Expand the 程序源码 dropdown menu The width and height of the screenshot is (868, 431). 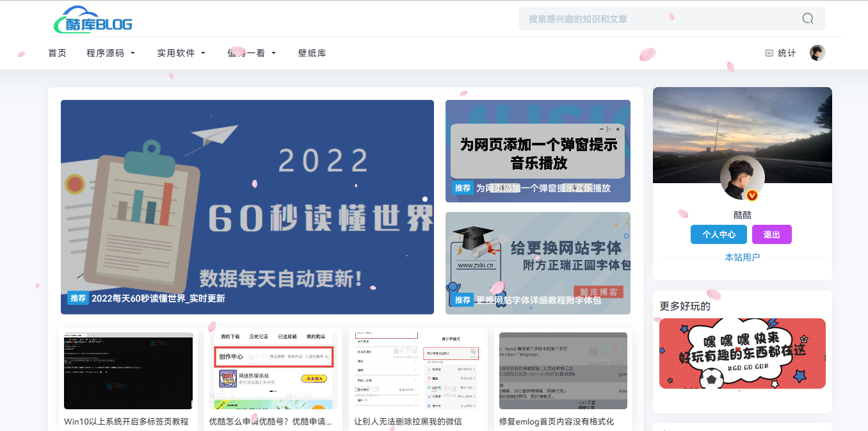[108, 53]
